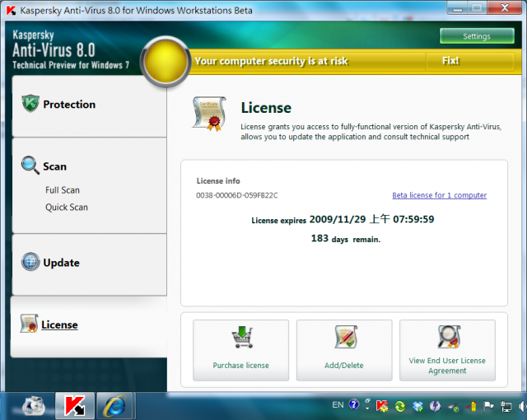Click the yellow security status indicator
Screen dimensions: 527x420
(x=166, y=62)
